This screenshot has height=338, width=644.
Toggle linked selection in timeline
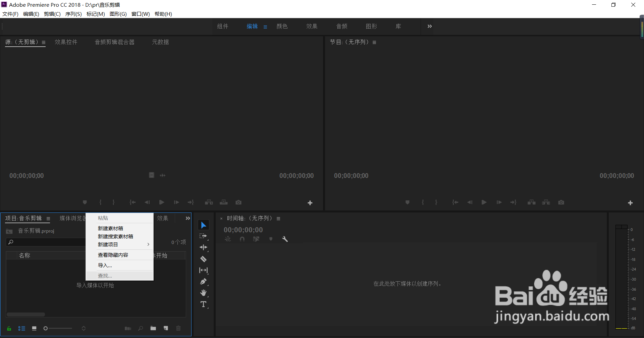(x=256, y=239)
